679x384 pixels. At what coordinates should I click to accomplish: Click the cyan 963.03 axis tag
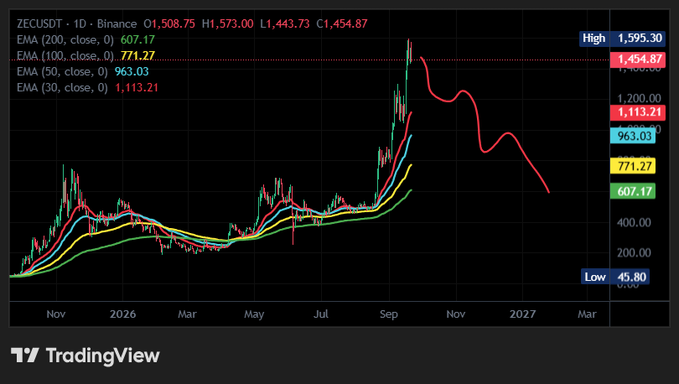(633, 136)
